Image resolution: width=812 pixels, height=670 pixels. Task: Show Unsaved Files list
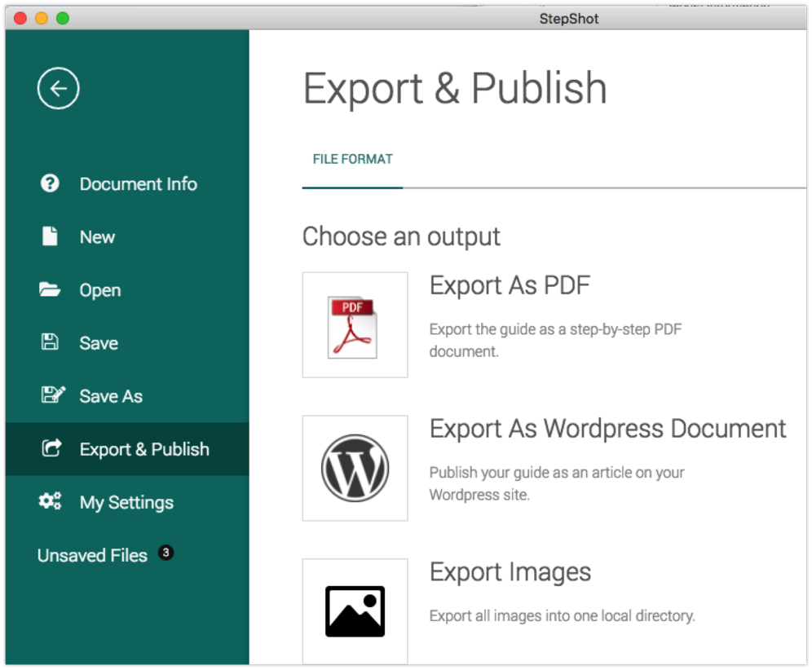click(92, 555)
